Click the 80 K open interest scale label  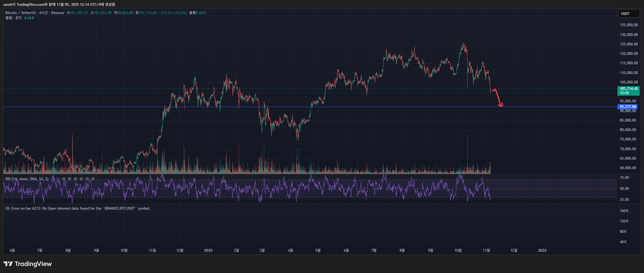pos(623,232)
